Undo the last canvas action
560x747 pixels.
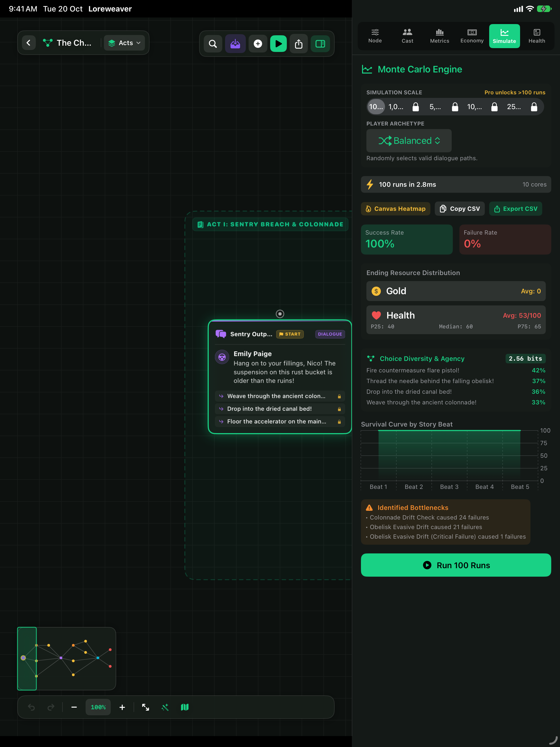(x=31, y=707)
